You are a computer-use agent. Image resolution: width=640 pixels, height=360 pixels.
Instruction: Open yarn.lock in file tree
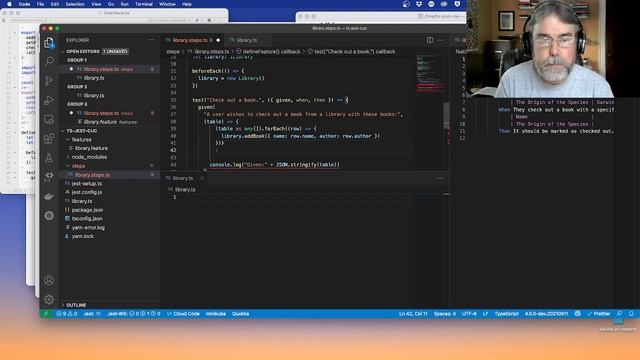pos(82,236)
